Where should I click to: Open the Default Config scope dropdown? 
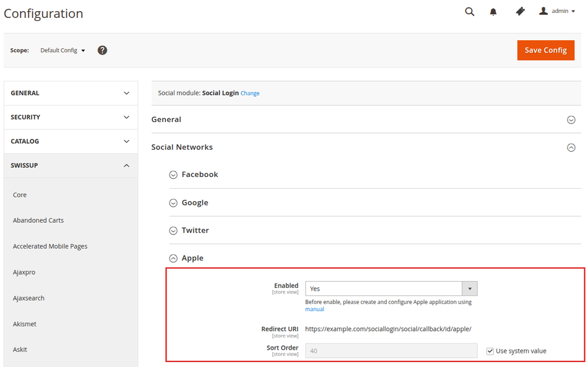coord(63,50)
